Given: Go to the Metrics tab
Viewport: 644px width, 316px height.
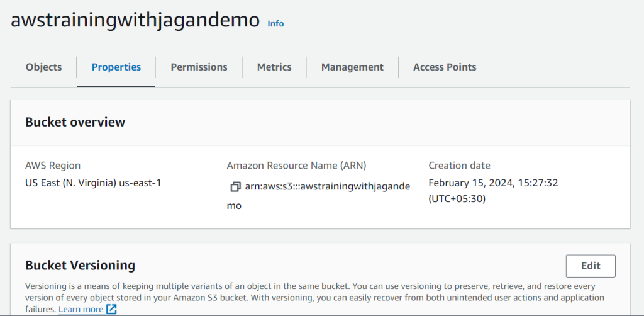Looking at the screenshot, I should click(274, 67).
